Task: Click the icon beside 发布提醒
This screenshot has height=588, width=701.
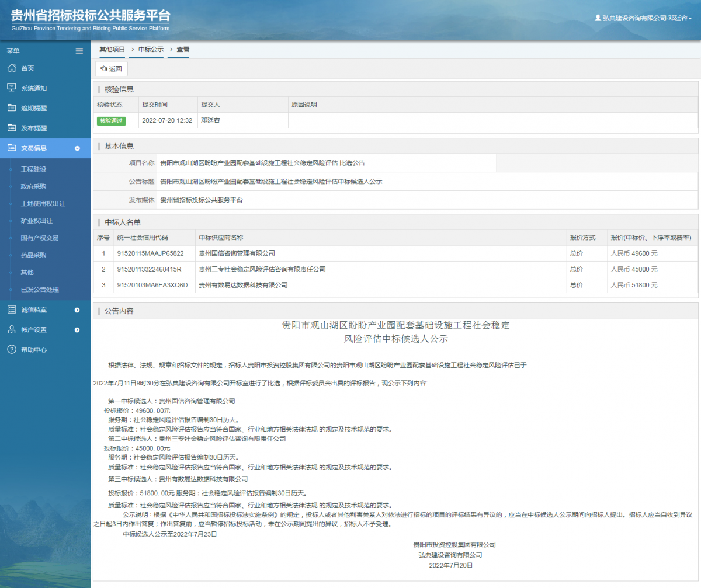Action: pyautogui.click(x=12, y=128)
